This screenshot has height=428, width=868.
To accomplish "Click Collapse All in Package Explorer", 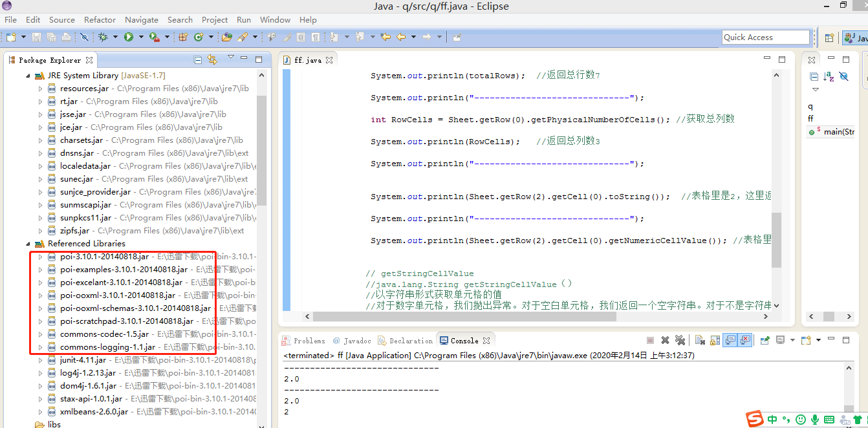I will pos(199,60).
